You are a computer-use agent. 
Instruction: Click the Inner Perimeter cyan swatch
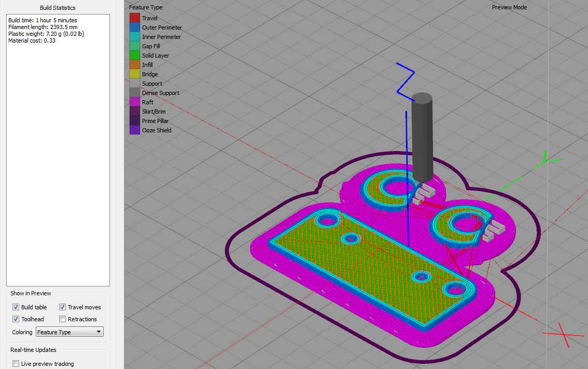[135, 37]
